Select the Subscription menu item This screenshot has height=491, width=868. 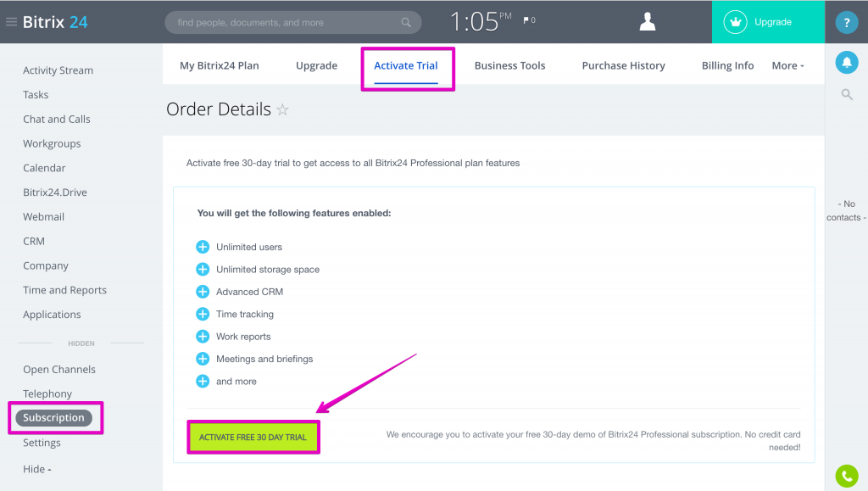pos(53,417)
